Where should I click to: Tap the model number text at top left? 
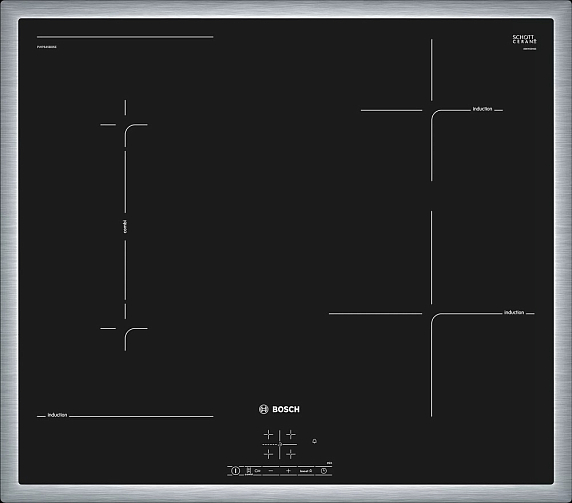coord(46,47)
